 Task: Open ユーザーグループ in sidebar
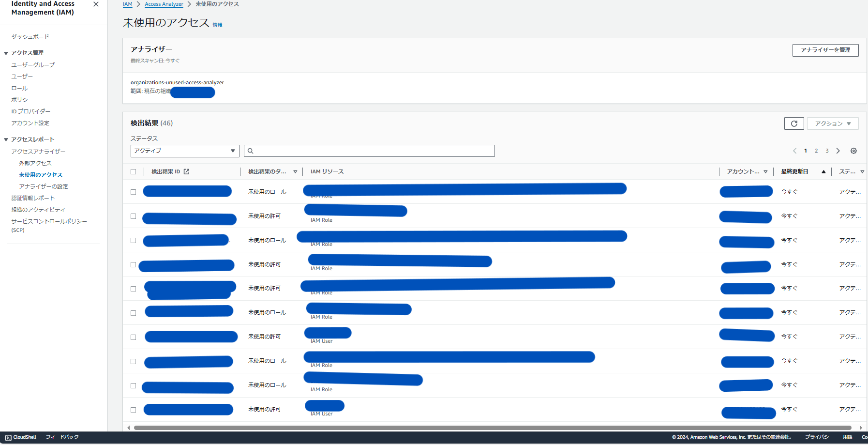(x=33, y=65)
